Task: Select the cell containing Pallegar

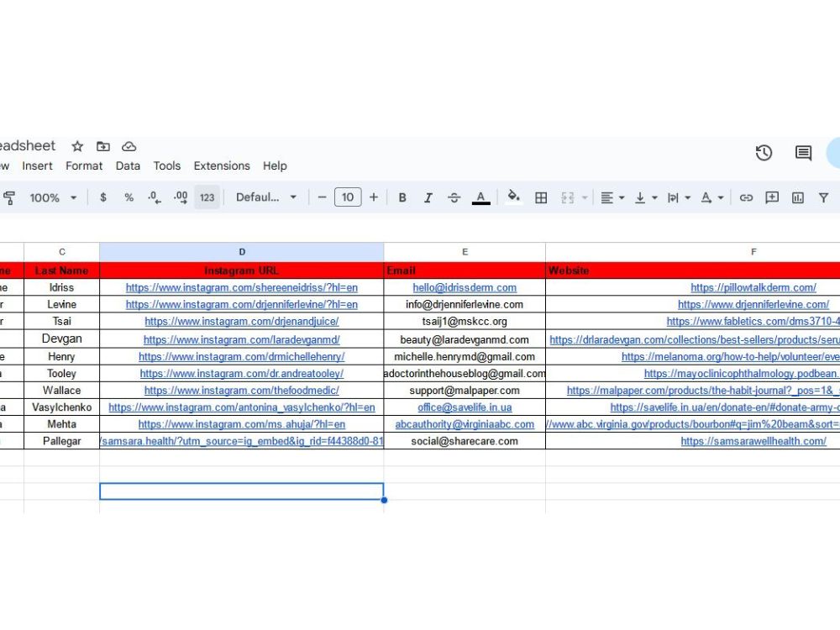Action: coord(61,441)
